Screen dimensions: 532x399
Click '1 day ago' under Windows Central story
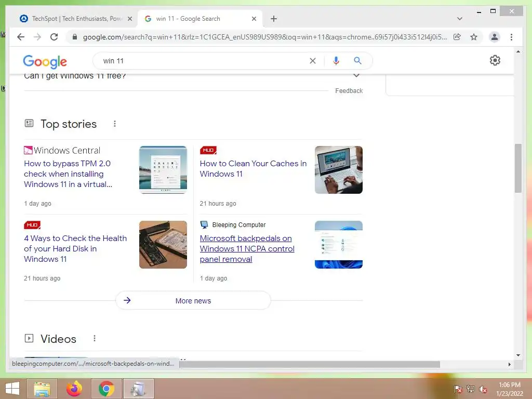coord(37,204)
